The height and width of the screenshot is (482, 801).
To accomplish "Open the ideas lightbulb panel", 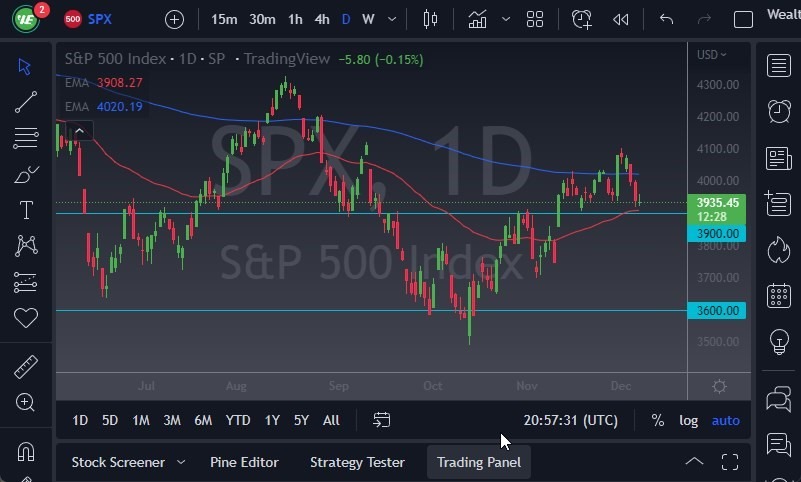I will 779,341.
